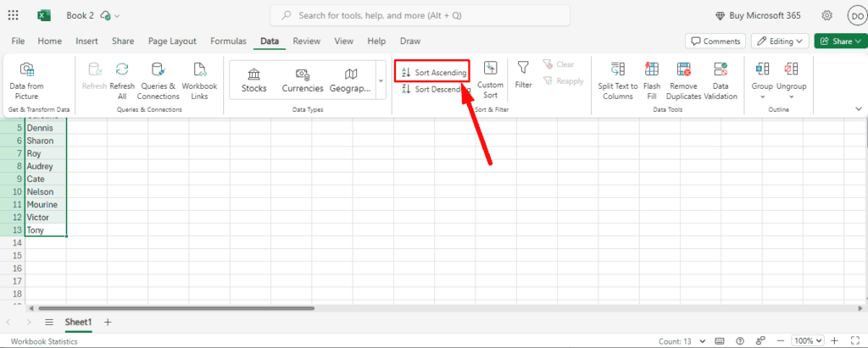Switch to the Insert tab

[x=87, y=41]
